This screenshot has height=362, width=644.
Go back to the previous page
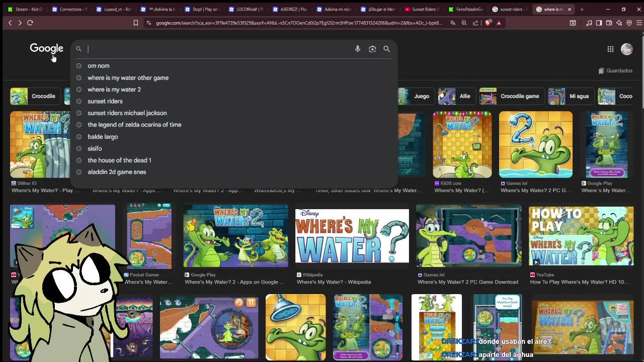click(x=10, y=23)
